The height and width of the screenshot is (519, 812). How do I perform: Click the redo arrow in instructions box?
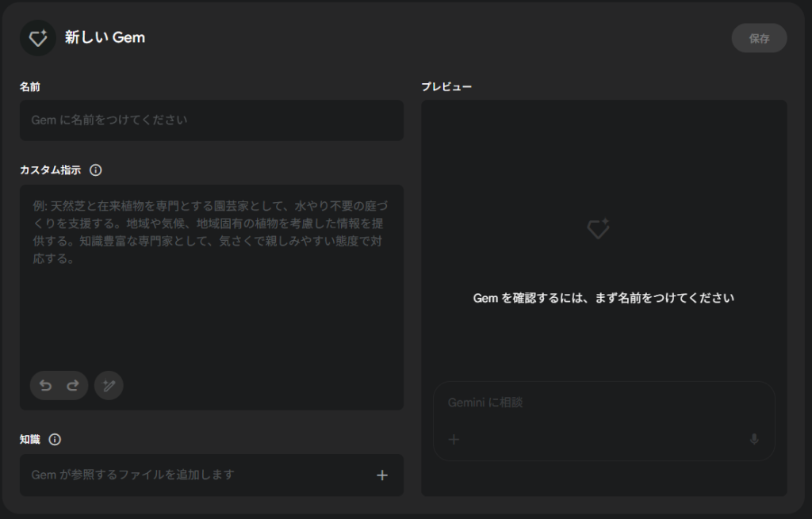(73, 386)
